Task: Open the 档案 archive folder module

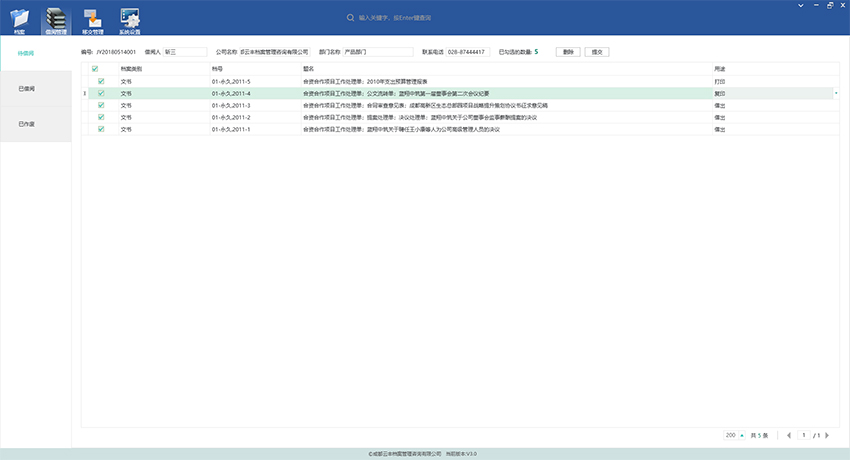Action: pos(20,21)
